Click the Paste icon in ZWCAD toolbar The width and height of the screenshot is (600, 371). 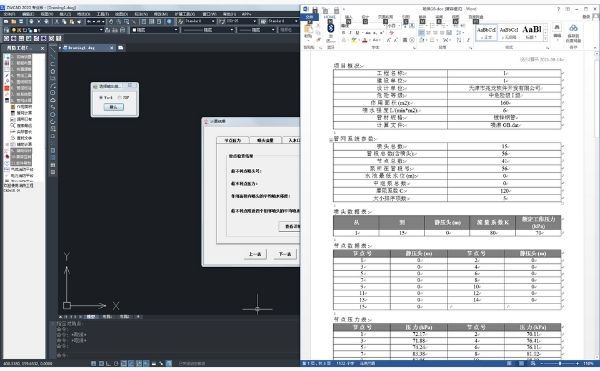[x=72, y=21]
